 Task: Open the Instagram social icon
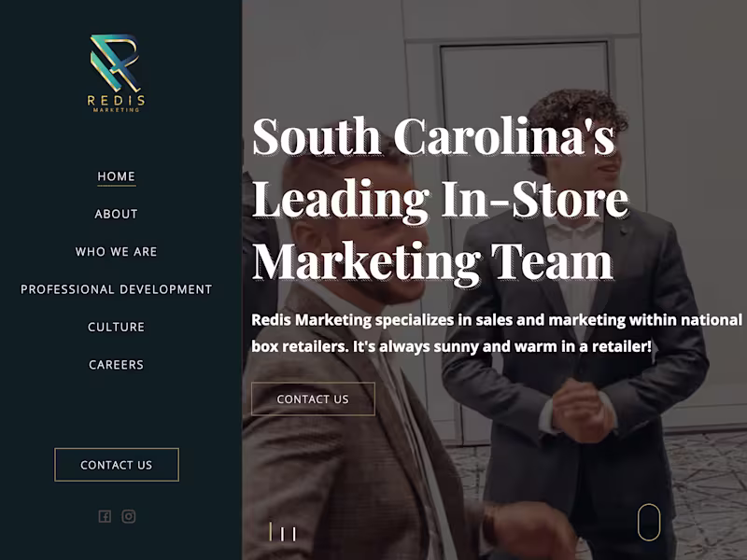click(x=128, y=516)
